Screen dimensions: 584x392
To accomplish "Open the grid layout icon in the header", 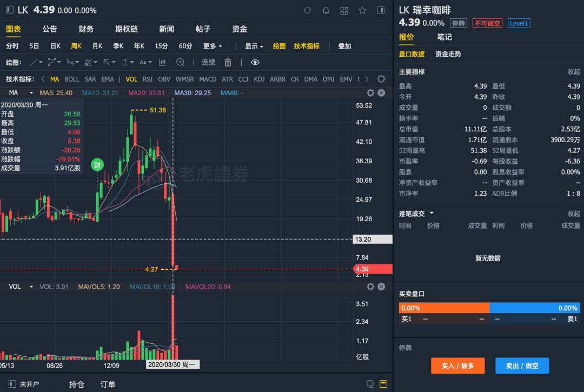I will coord(344,10).
